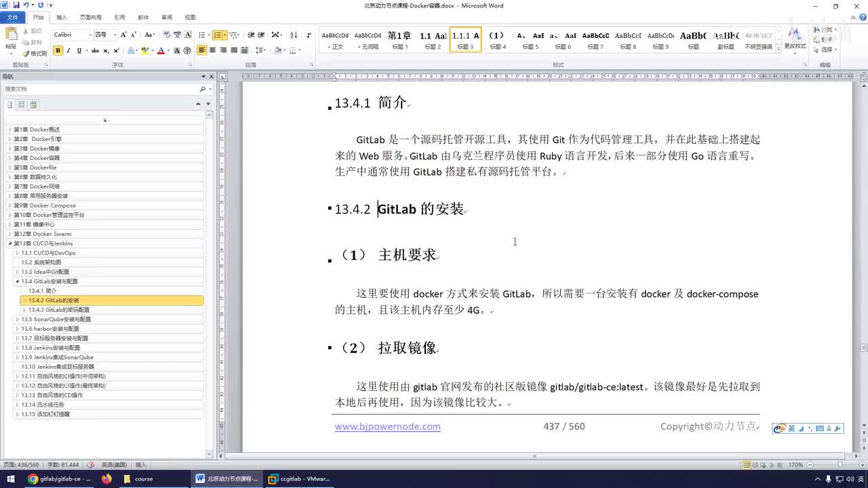The image size is (868, 488).
Task: Switch navigation to browse search results view
Action: pyautogui.click(x=33, y=104)
